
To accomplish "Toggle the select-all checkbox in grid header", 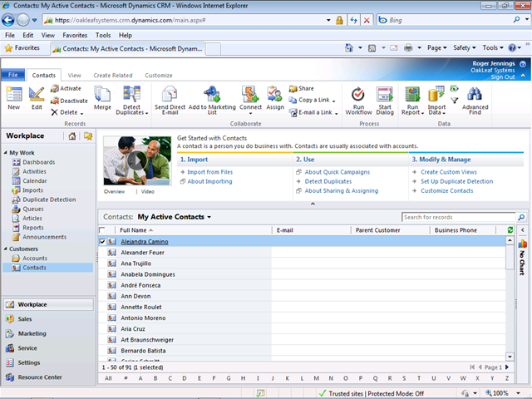I will point(102,230).
